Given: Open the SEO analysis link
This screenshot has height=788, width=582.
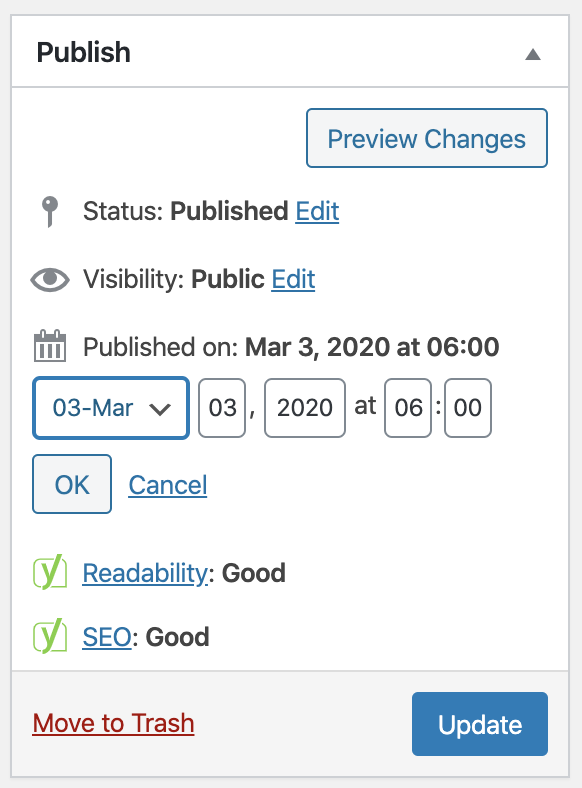Looking at the screenshot, I should click(x=107, y=637).
